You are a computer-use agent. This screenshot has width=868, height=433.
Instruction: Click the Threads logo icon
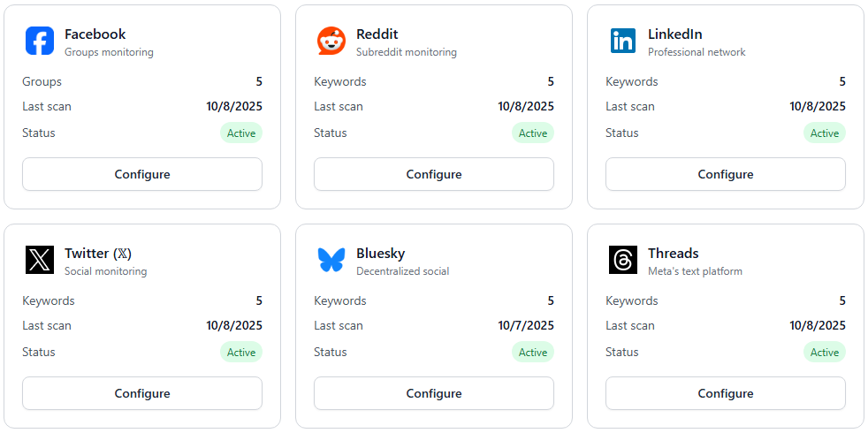[623, 260]
